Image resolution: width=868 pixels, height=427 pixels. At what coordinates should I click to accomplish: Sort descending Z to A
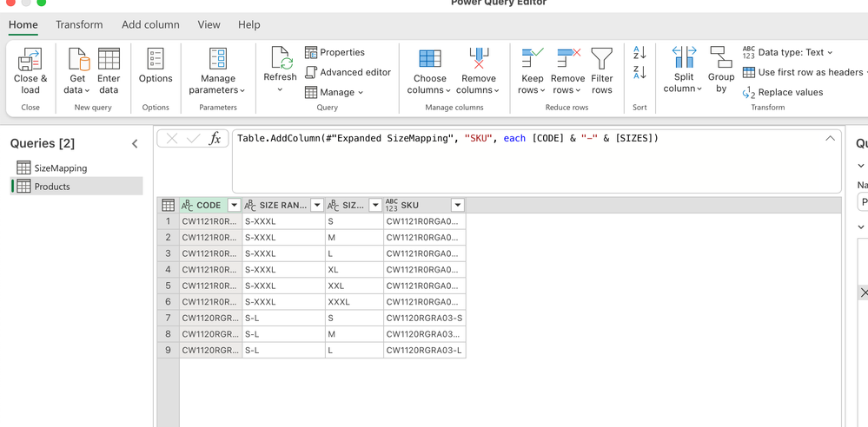coord(639,72)
